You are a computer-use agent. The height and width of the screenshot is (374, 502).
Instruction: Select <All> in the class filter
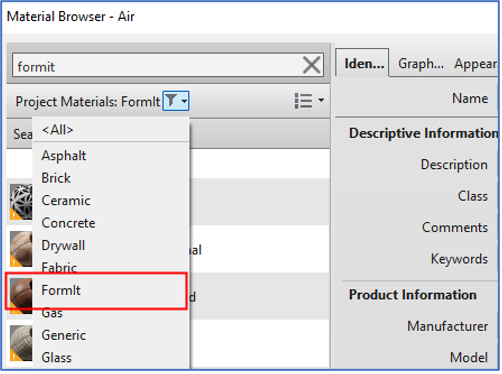click(111, 130)
